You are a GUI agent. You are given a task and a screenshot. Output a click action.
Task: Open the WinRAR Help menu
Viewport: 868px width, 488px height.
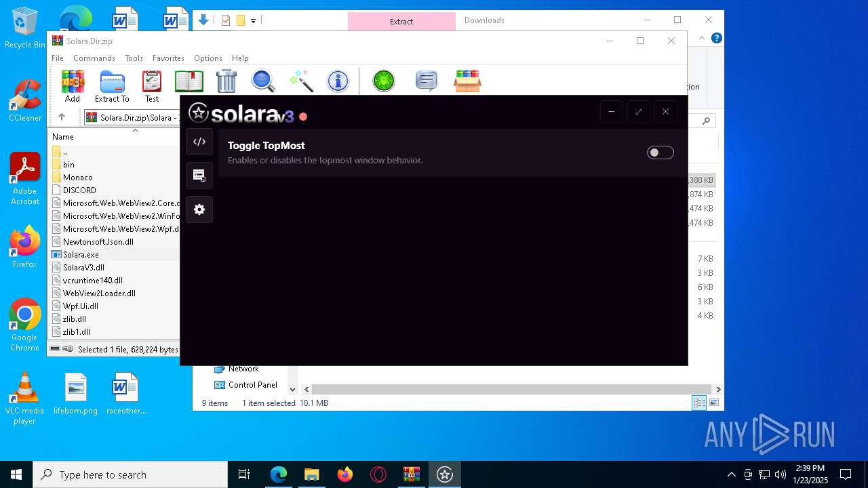point(240,58)
